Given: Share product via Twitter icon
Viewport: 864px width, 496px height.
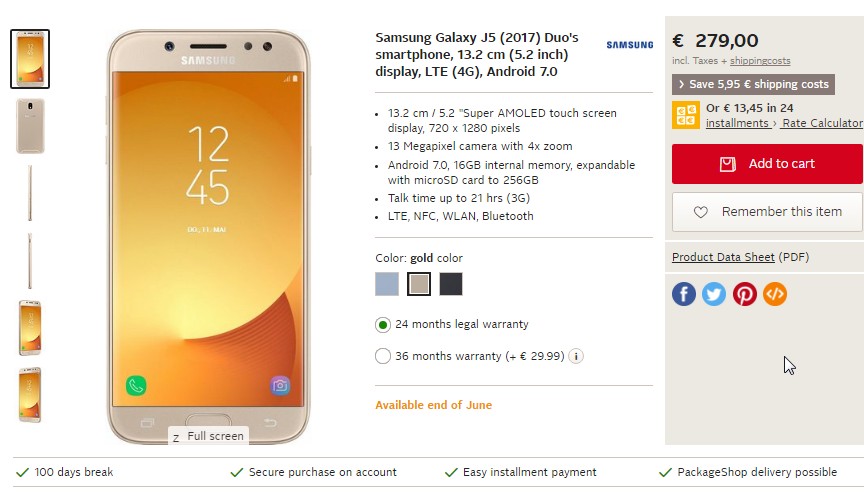Looking at the screenshot, I should [x=714, y=294].
